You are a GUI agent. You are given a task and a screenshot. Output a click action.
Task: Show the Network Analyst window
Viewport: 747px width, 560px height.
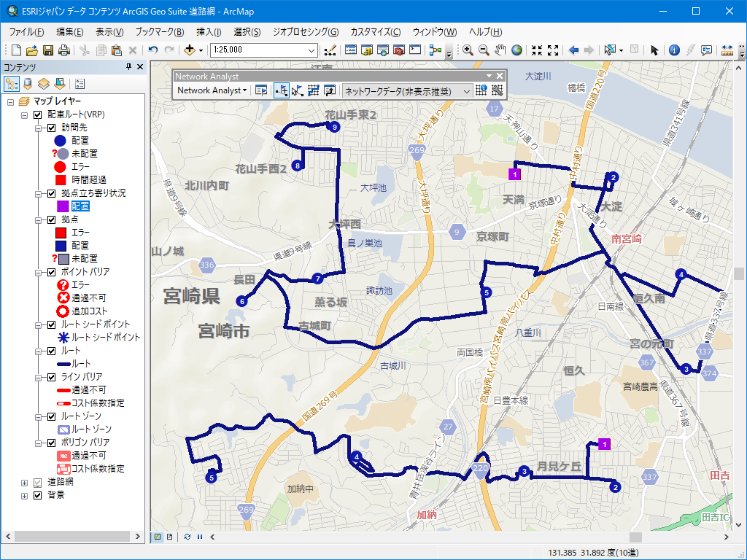261,90
